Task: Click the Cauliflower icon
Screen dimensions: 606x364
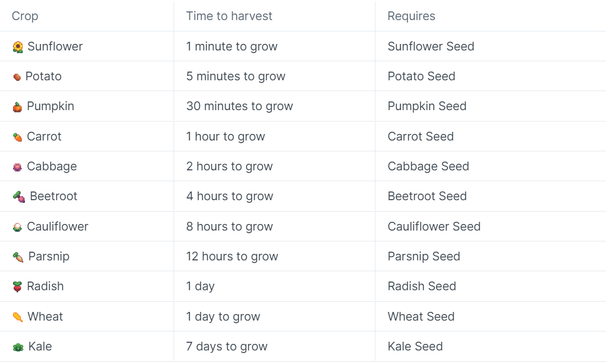Action: coord(17,227)
